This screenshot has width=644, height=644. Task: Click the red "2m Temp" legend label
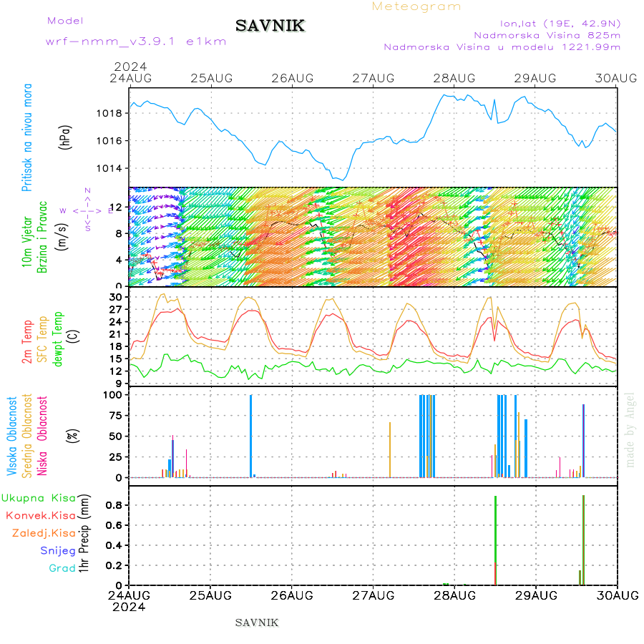click(27, 342)
